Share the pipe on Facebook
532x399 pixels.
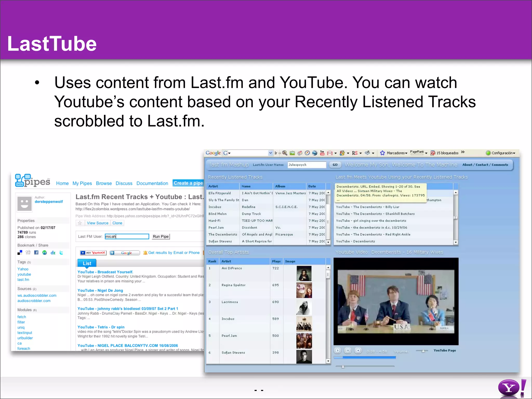(x=36, y=252)
